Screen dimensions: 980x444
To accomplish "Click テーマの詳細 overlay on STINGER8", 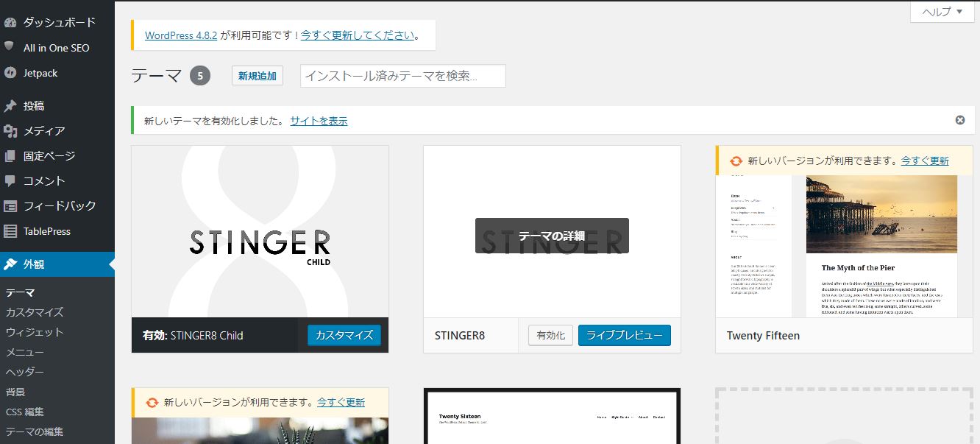I will [552, 236].
